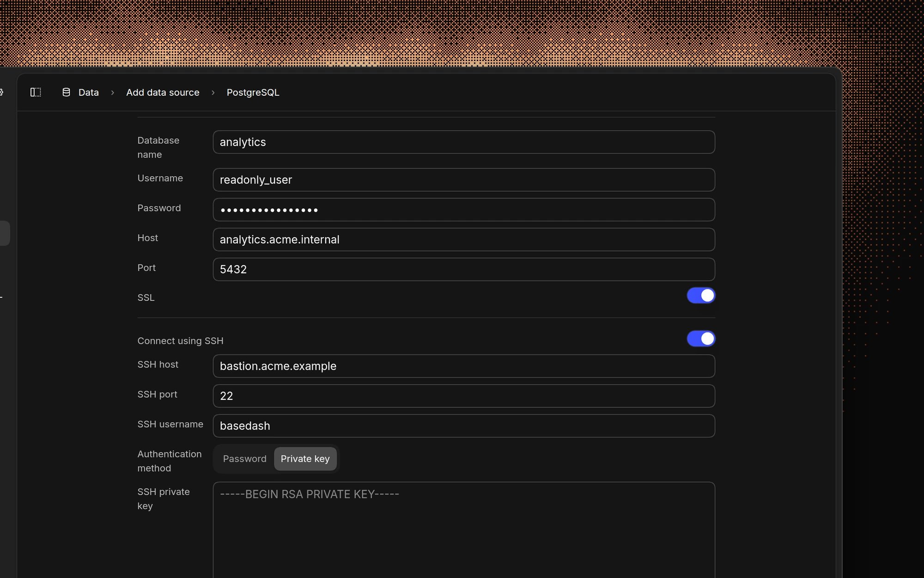Go to Add data source breadcrumb

coord(163,92)
